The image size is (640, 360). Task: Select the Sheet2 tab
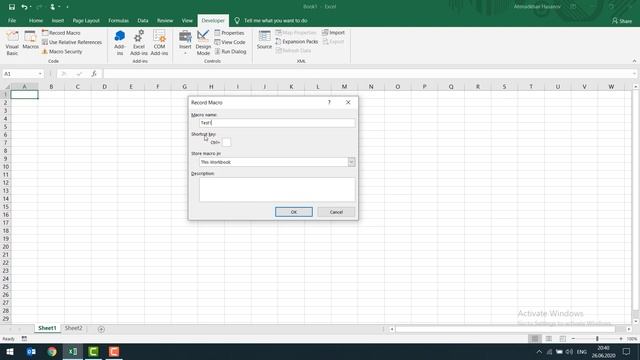click(x=73, y=328)
